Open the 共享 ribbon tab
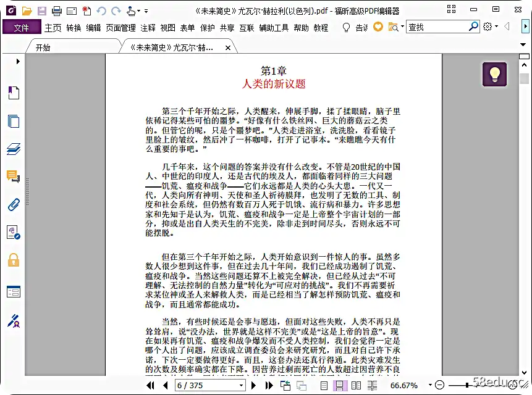The image size is (532, 395). coord(227,27)
